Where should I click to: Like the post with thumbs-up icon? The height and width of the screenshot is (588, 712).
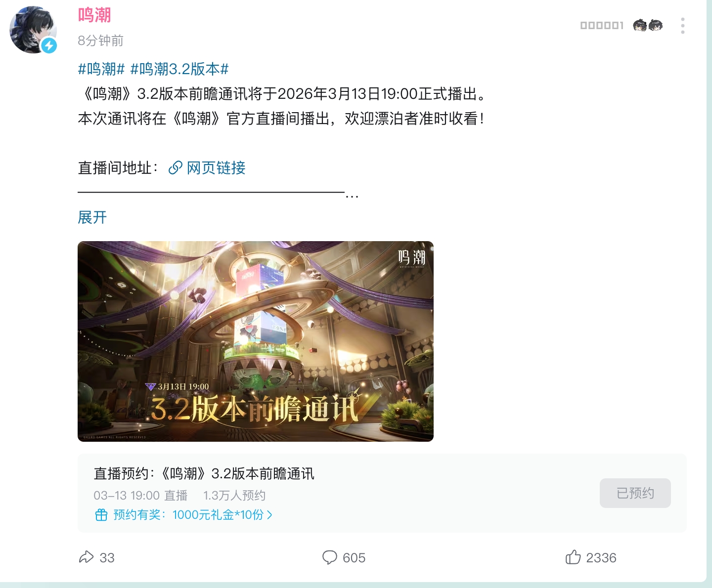[x=573, y=557]
